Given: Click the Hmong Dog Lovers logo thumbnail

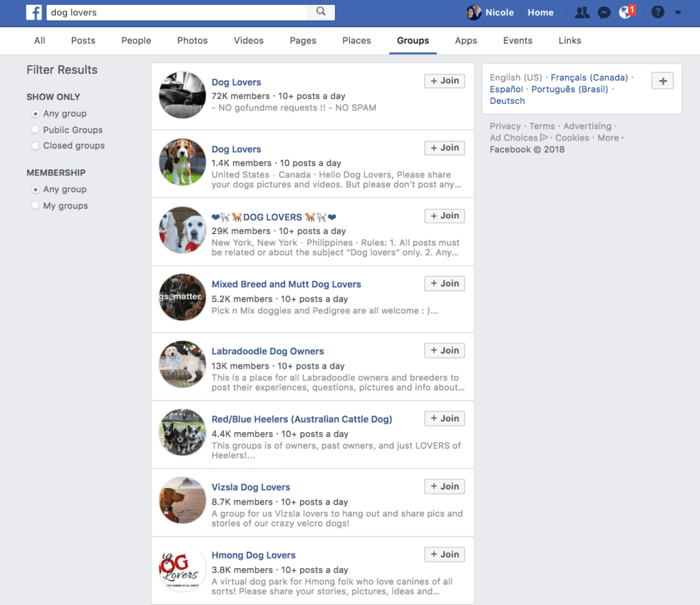Looking at the screenshot, I should pos(182,569).
